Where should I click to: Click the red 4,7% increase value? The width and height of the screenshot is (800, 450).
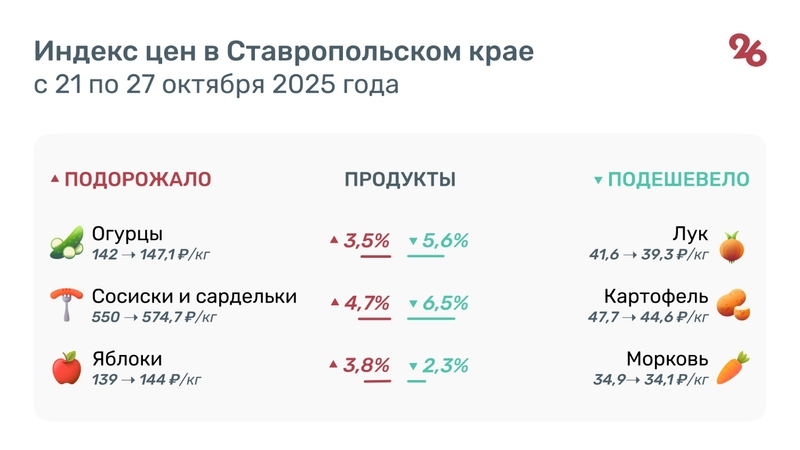click(x=366, y=302)
